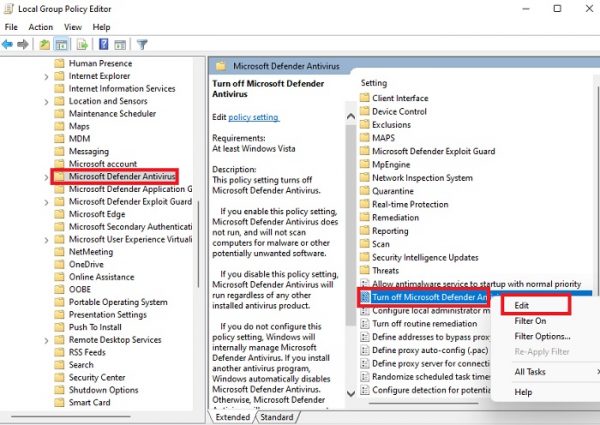Select the NetMeeting tree item
Image resolution: width=600 pixels, height=425 pixels.
[x=91, y=252]
